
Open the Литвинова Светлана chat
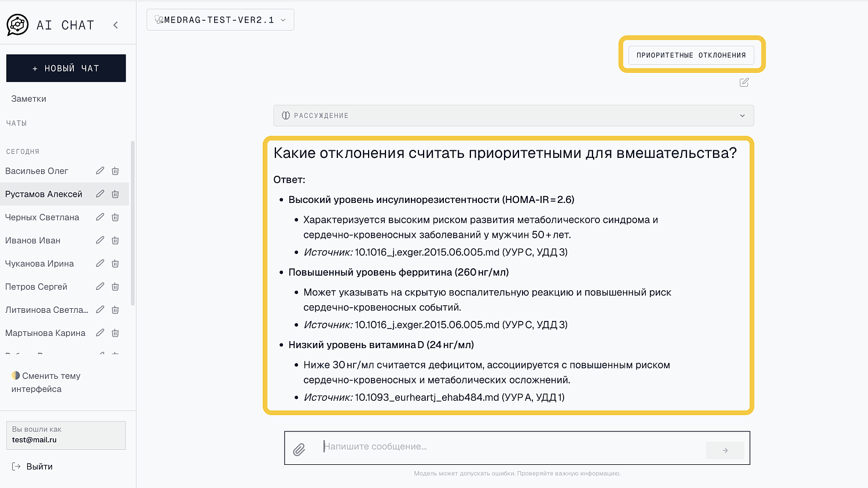pyautogui.click(x=47, y=310)
